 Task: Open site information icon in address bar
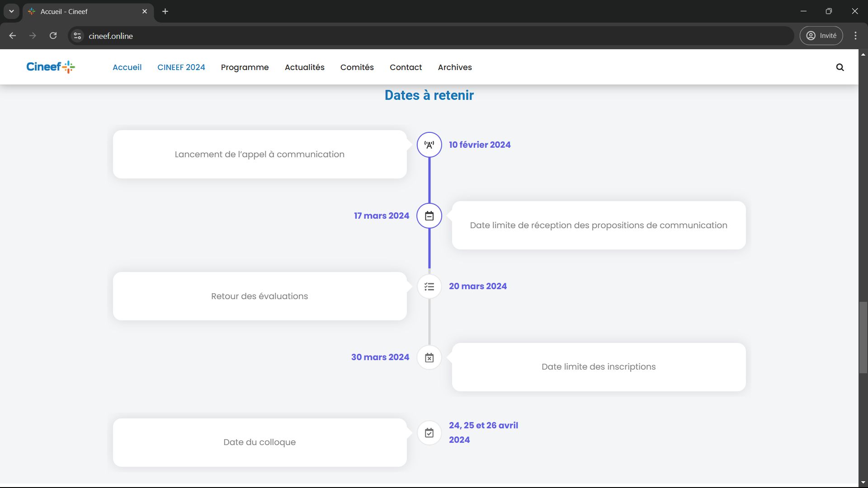[77, 36]
